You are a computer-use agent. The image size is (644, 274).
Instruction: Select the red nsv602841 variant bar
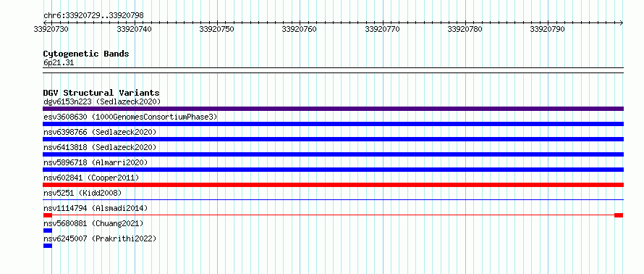pyautogui.click(x=333, y=185)
